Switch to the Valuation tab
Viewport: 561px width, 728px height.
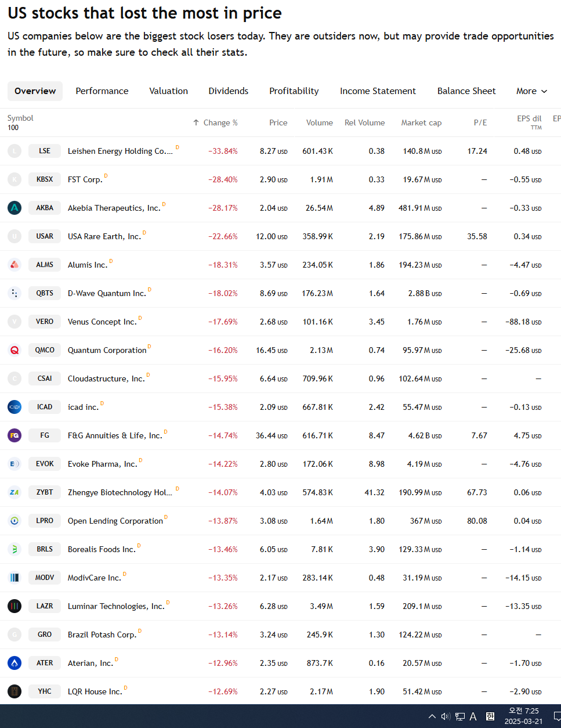[x=169, y=91]
